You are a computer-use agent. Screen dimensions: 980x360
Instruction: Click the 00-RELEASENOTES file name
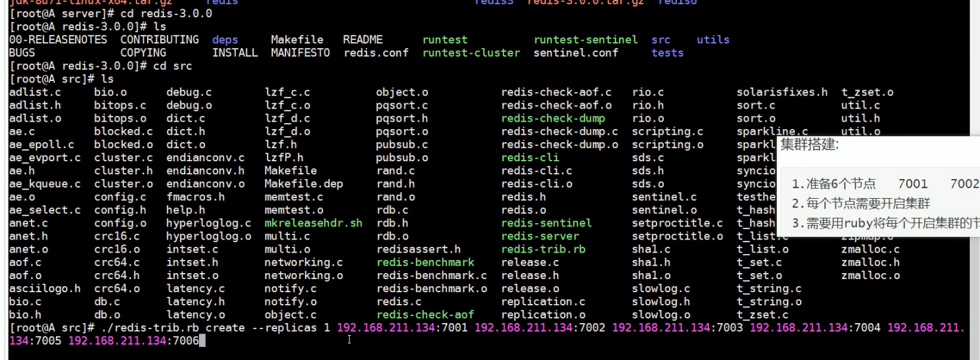58,39
